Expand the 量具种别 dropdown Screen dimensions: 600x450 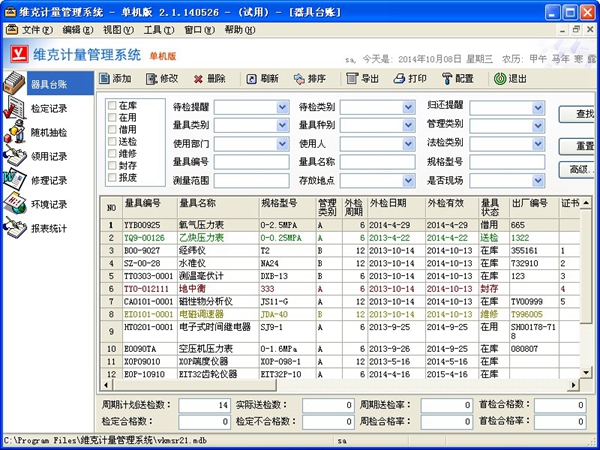tap(409, 125)
